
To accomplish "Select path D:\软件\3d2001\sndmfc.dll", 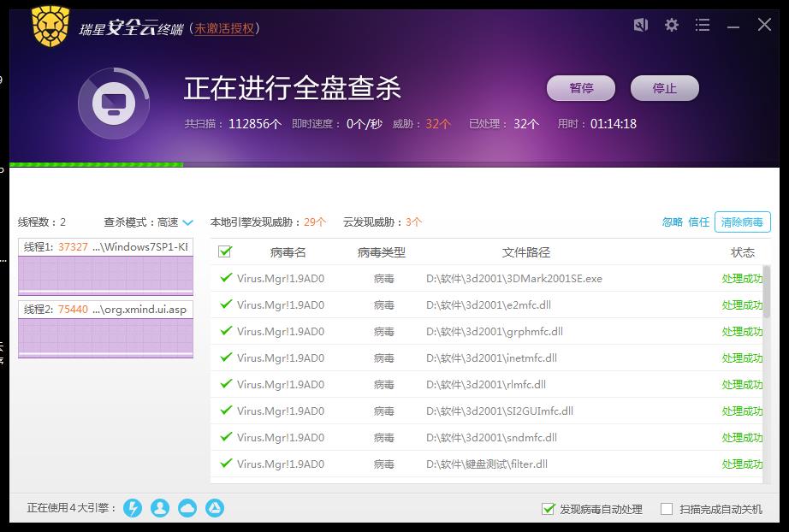I will point(491,437).
